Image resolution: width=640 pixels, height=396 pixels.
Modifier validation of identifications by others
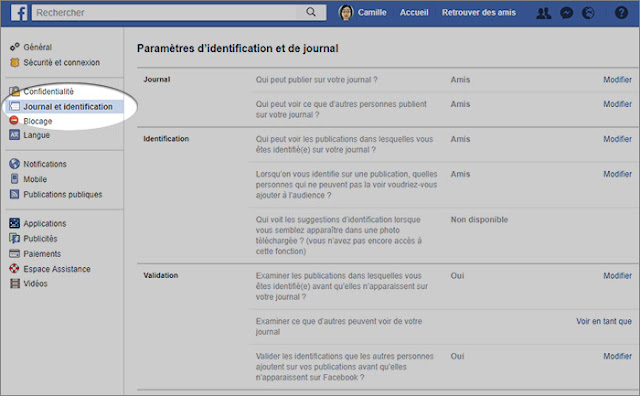point(618,356)
